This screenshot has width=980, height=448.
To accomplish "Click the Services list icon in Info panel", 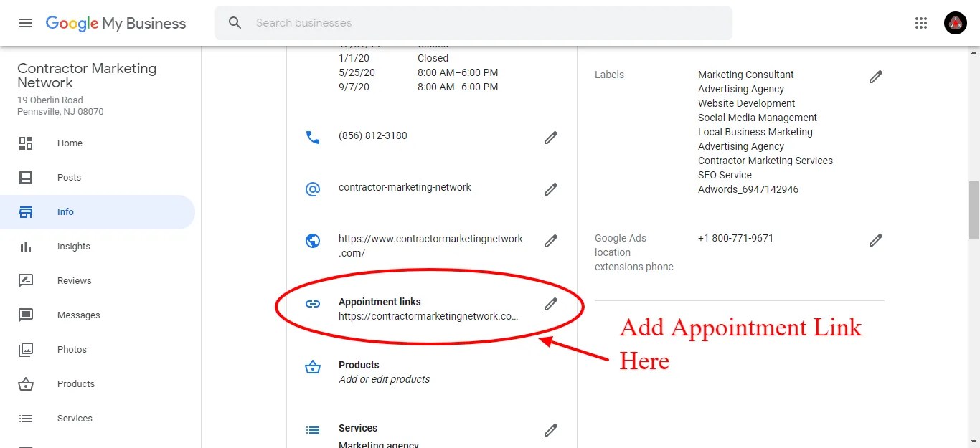I will (313, 430).
